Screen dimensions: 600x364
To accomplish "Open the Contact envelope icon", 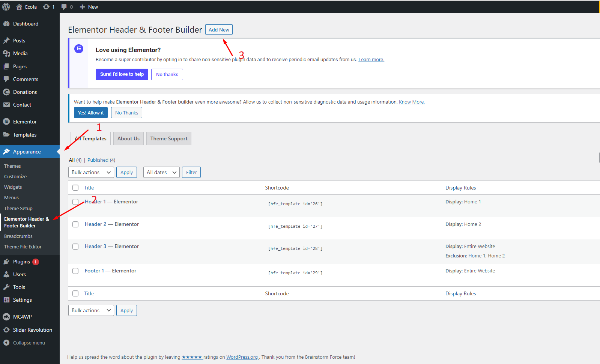I will pyautogui.click(x=6, y=105).
